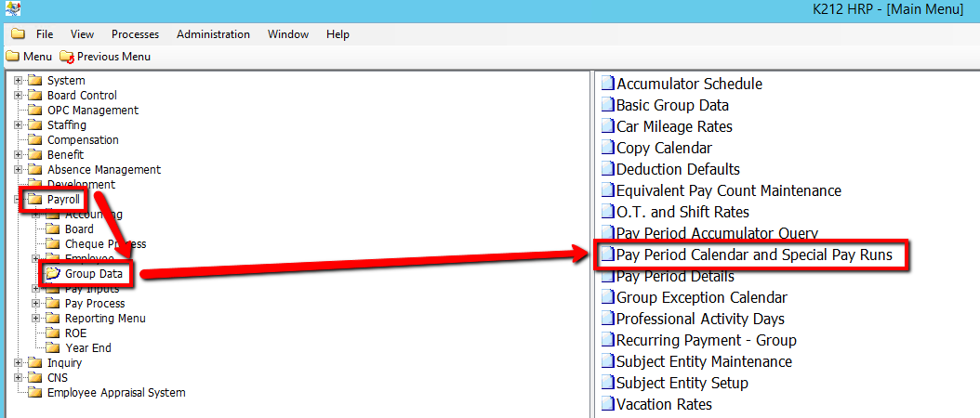Select Employee Appraisal System in tree
This screenshot has width=980, height=418.
116,393
